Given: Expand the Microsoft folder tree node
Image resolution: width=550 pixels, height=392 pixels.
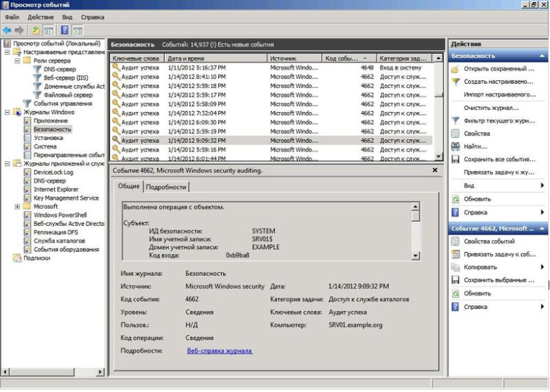Looking at the screenshot, I should click(17, 206).
